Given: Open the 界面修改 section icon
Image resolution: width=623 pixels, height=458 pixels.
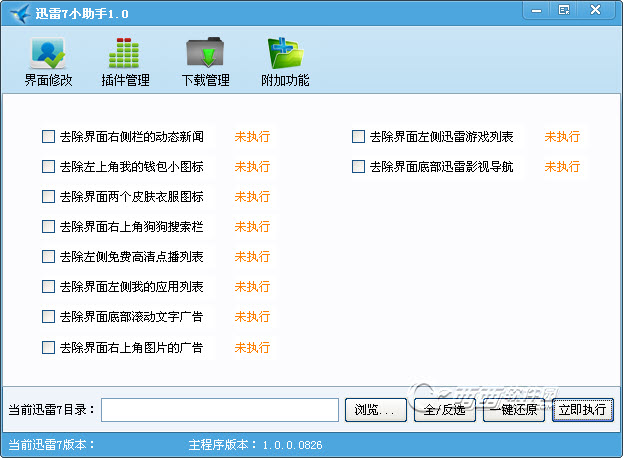Looking at the screenshot, I should tap(48, 54).
